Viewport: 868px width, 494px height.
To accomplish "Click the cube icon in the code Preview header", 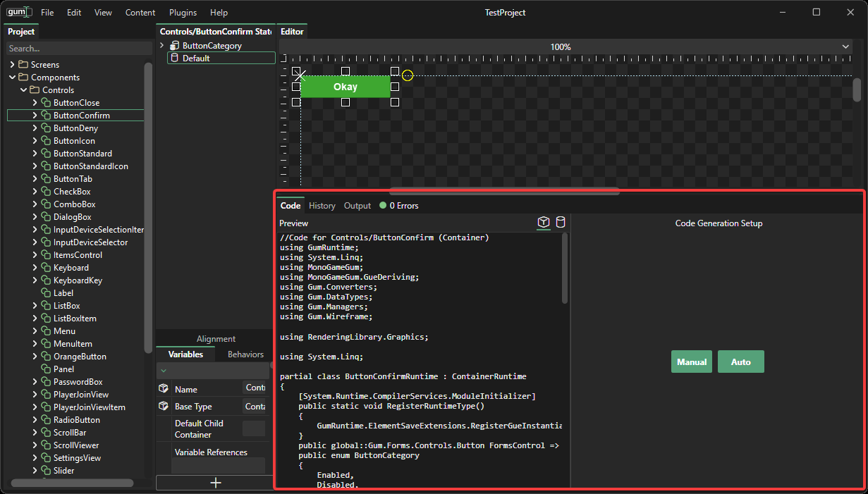I will pos(544,223).
